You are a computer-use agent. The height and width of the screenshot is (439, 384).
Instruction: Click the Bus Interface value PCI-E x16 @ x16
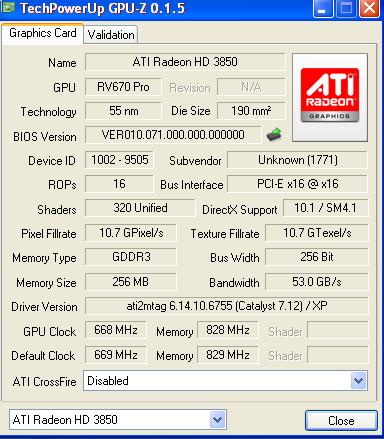tap(297, 184)
